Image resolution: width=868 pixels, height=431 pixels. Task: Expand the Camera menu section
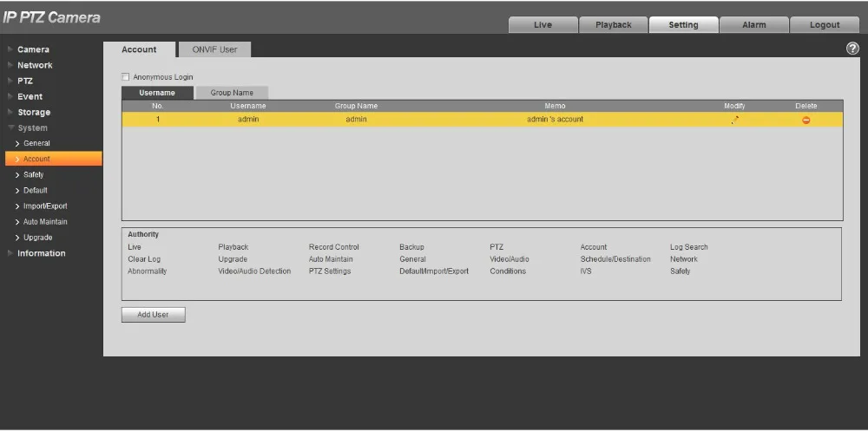click(33, 49)
